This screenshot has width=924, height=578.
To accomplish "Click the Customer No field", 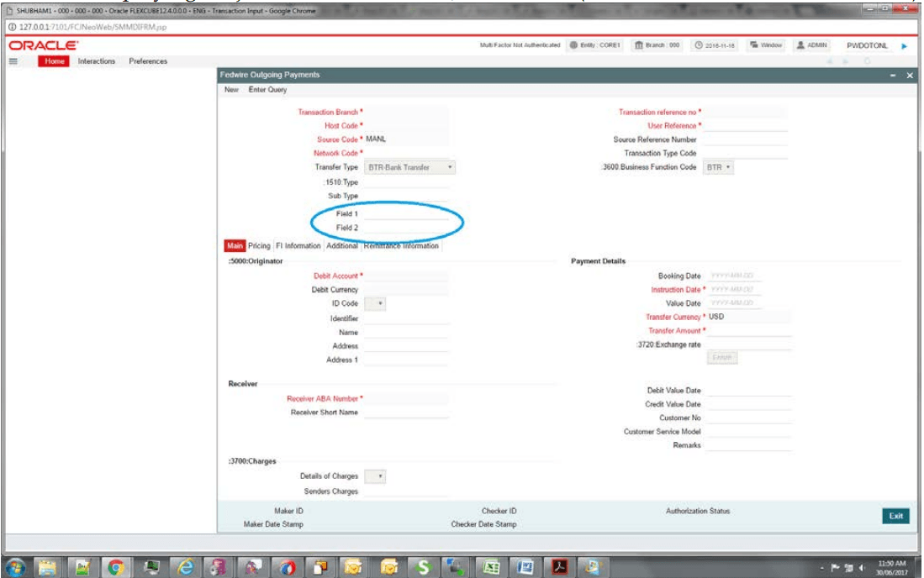I will point(749,418).
